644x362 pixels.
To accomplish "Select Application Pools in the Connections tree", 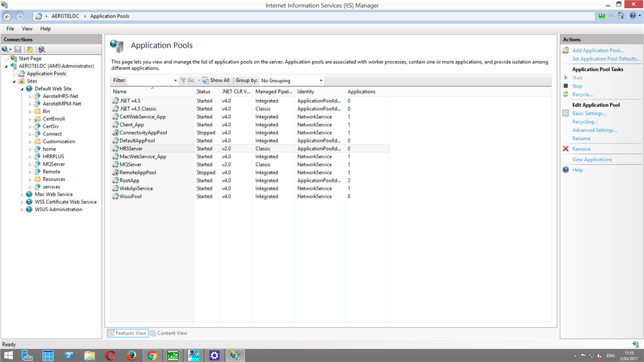I will (46, 74).
